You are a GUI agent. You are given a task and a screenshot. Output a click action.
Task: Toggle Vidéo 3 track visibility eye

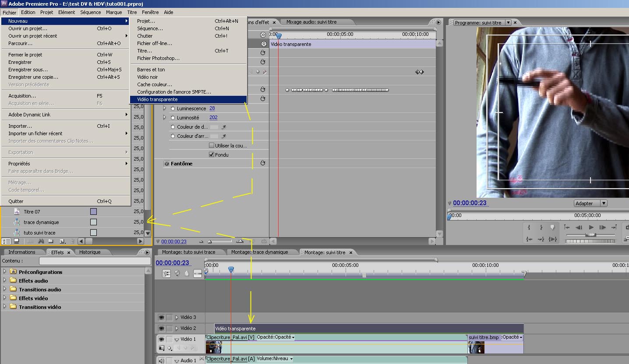point(161,318)
